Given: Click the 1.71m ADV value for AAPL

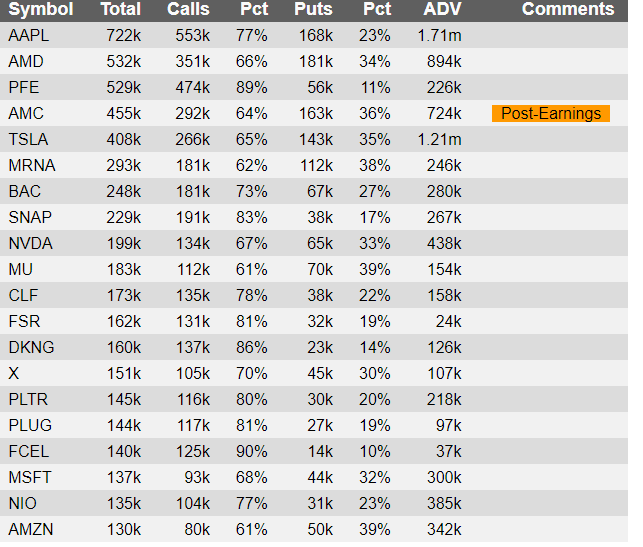Looking at the screenshot, I should pos(440,35).
